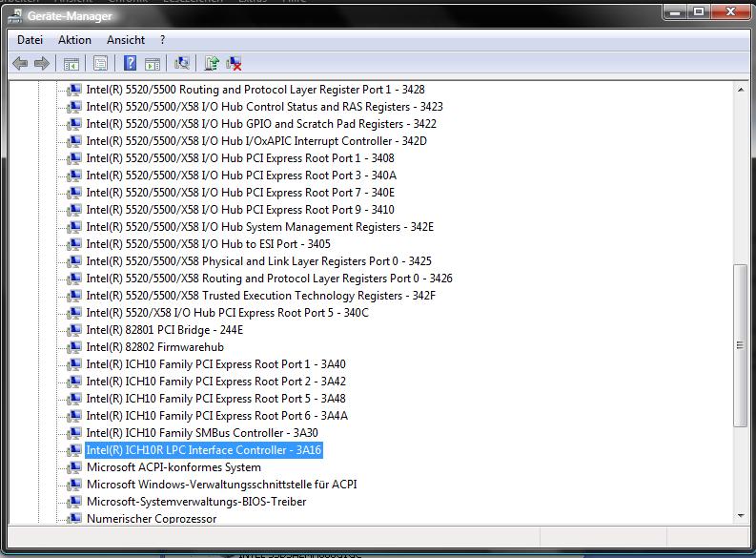This screenshot has height=558, width=756.
Task: Click device icon of PCI Express Root Port 1 - 3408
Action: click(x=74, y=158)
